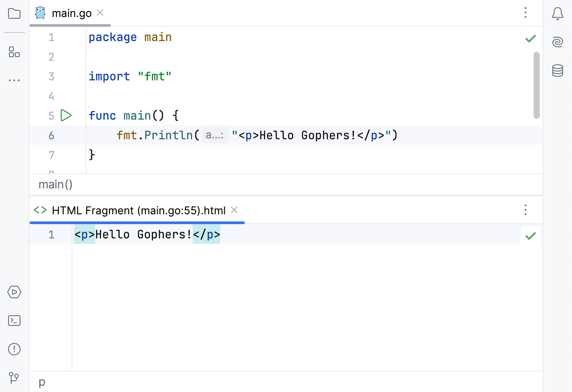Open the Structure tool window

tap(14, 52)
